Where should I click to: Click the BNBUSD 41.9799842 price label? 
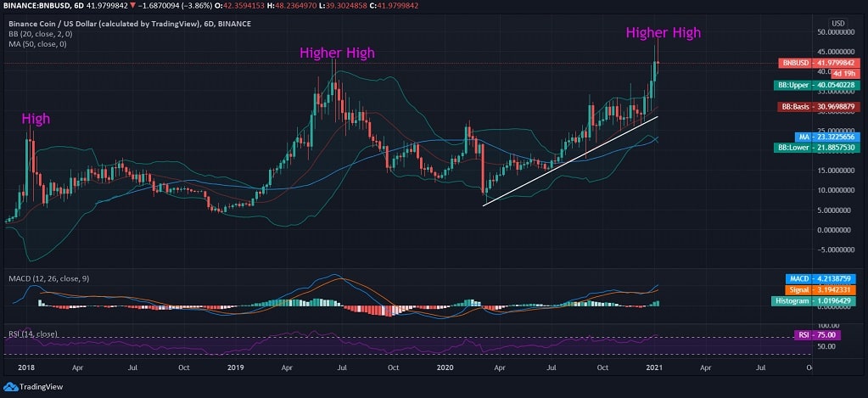[x=820, y=63]
